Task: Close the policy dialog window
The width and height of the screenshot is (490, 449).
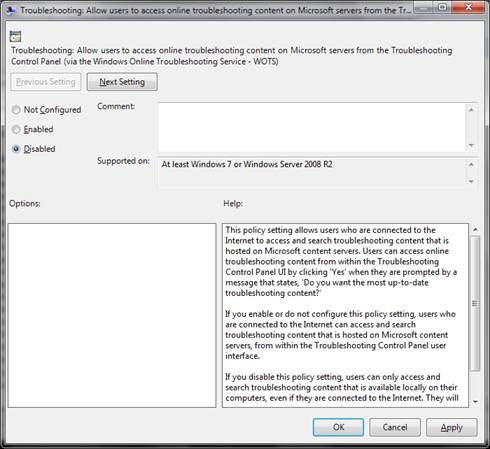Action: coord(468,7)
